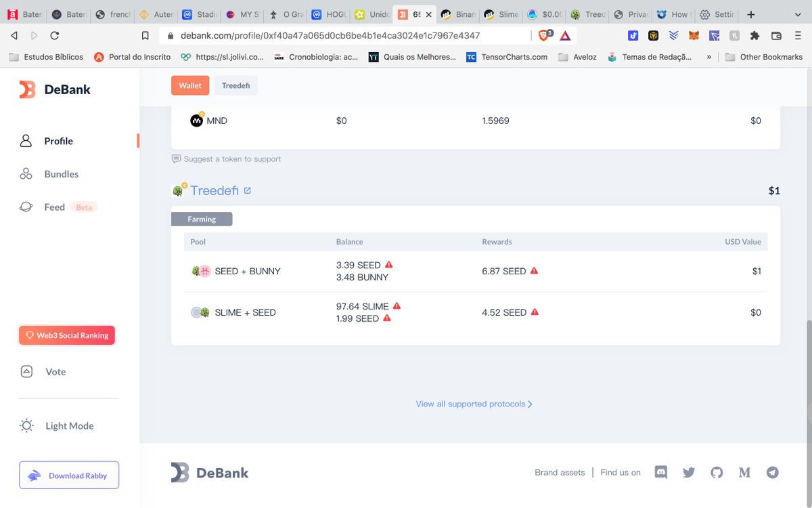This screenshot has width=812, height=508.
Task: Open the Estudos Bíblicos bookmark folder
Action: coord(46,57)
